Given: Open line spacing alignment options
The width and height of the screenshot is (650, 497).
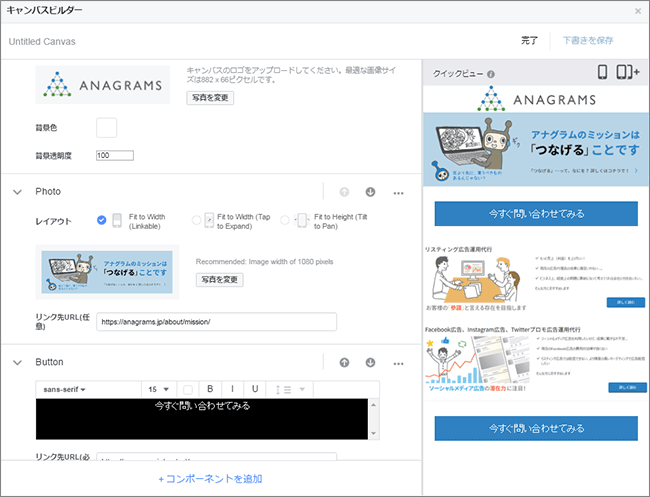Looking at the screenshot, I should (x=289, y=389).
